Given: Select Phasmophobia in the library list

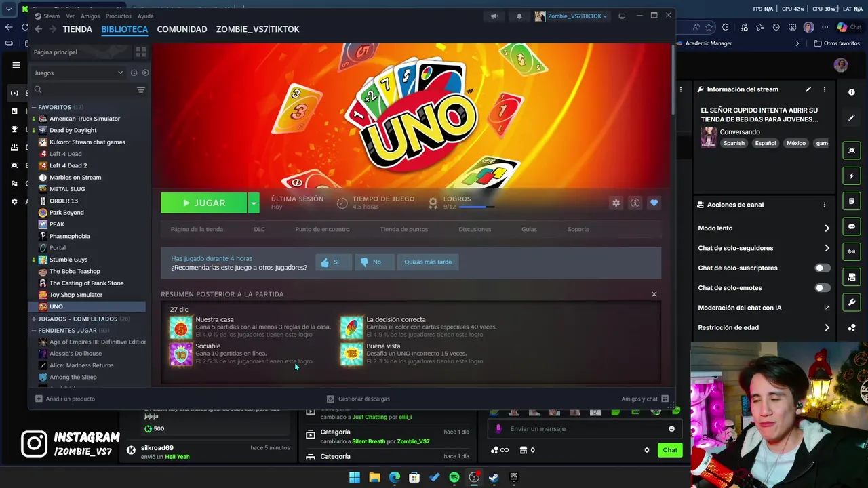Looking at the screenshot, I should pos(69,236).
